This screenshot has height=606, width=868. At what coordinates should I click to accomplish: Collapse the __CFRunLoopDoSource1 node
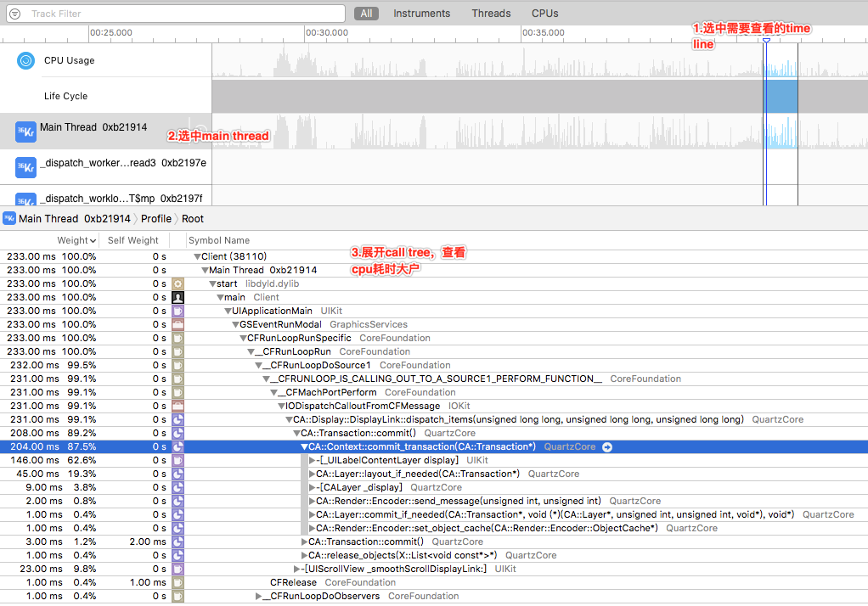(x=258, y=365)
